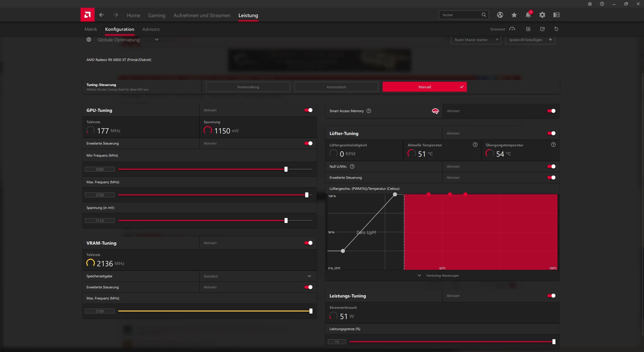Screen dimensions: 644x352
Task: Go back with the left arrow
Action: click(101, 15)
